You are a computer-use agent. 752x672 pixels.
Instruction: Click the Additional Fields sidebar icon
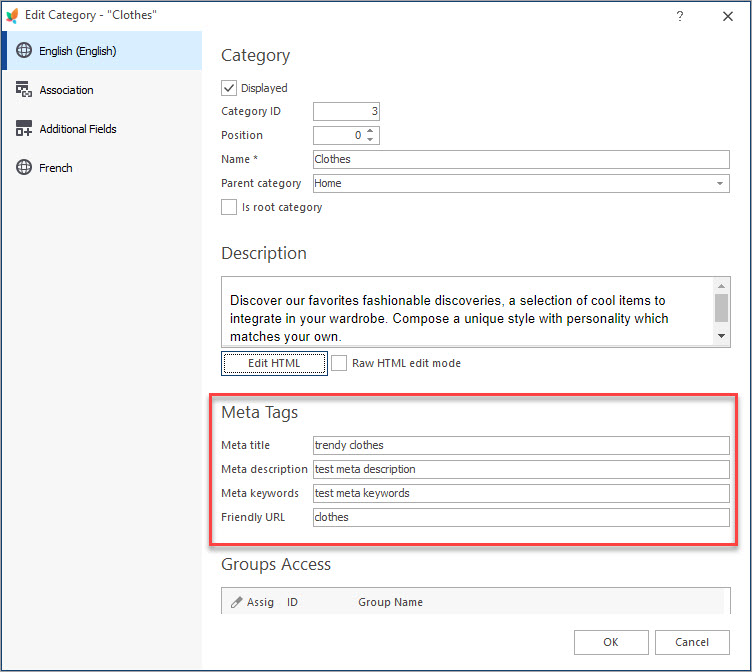[24, 128]
